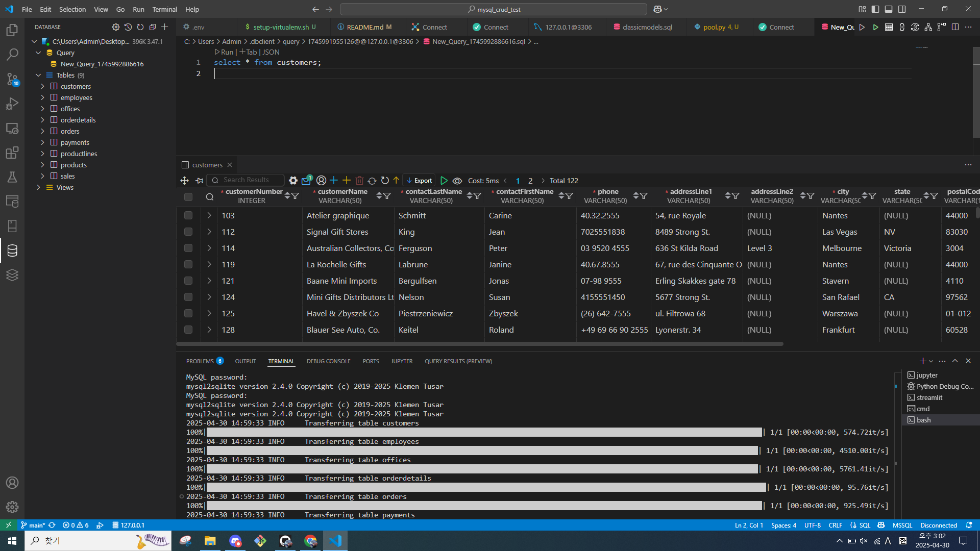Click the green run query icon in results toolbar

444,181
